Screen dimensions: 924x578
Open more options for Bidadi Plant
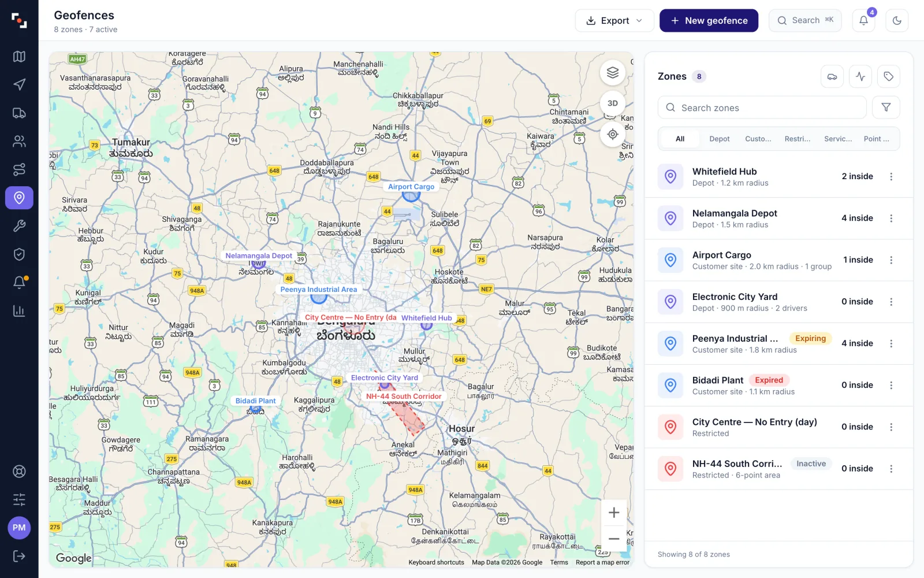pos(891,386)
